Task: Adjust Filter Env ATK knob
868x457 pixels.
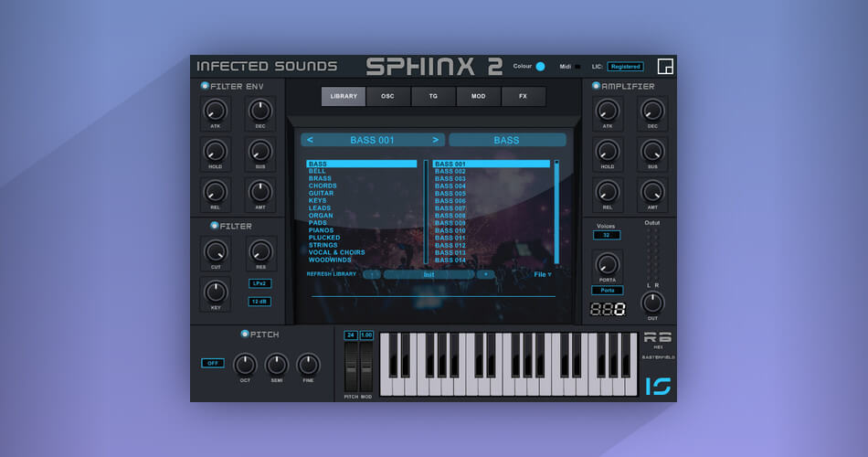Action: (215, 111)
